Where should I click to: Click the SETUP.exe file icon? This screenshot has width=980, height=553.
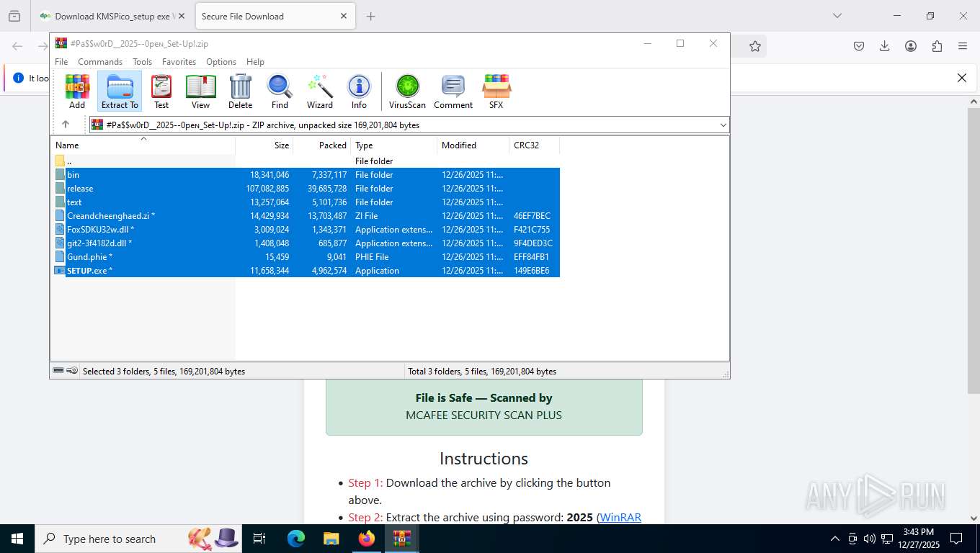point(60,271)
